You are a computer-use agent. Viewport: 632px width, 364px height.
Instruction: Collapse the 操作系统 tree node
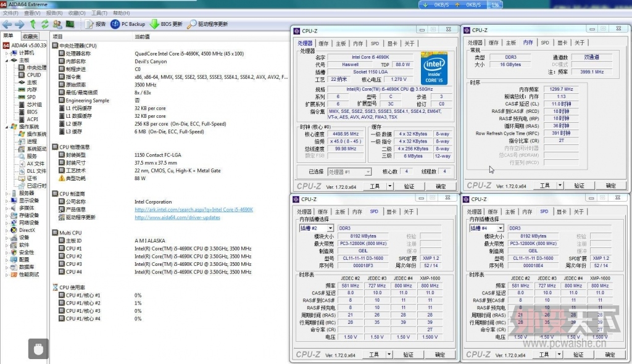click(6, 126)
